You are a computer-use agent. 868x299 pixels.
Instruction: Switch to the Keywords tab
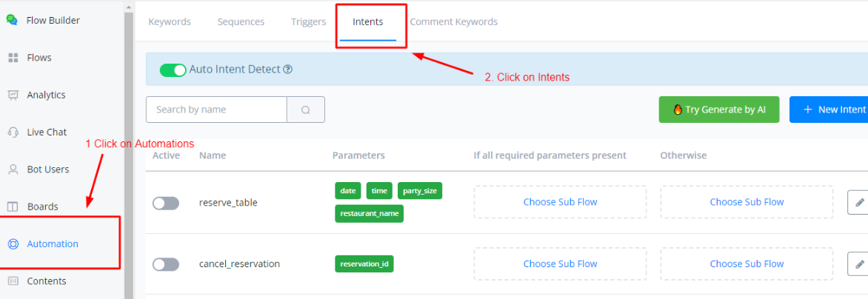(170, 21)
